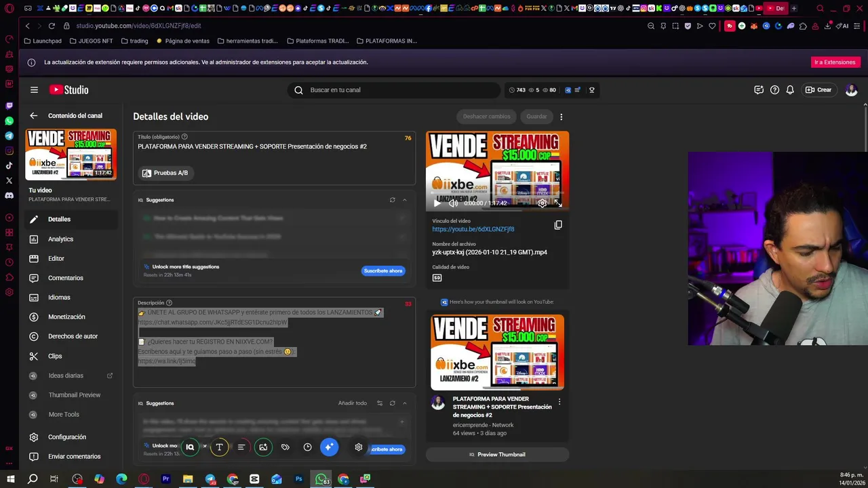Collapse the title Suggestions panel
868x488 pixels.
(x=405, y=200)
